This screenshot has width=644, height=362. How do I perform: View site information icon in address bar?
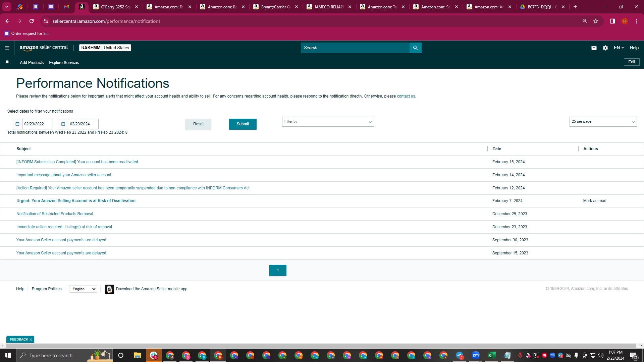pyautogui.click(x=46, y=21)
